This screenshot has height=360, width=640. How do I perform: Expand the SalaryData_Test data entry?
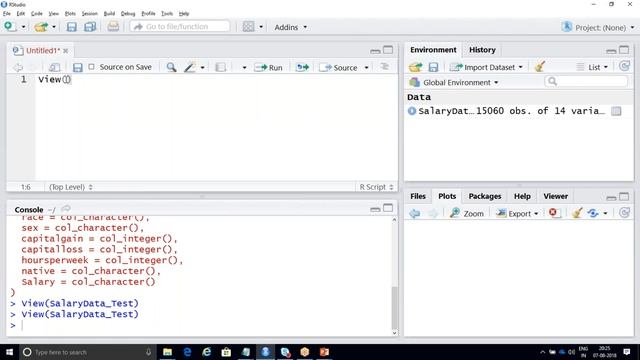point(412,111)
